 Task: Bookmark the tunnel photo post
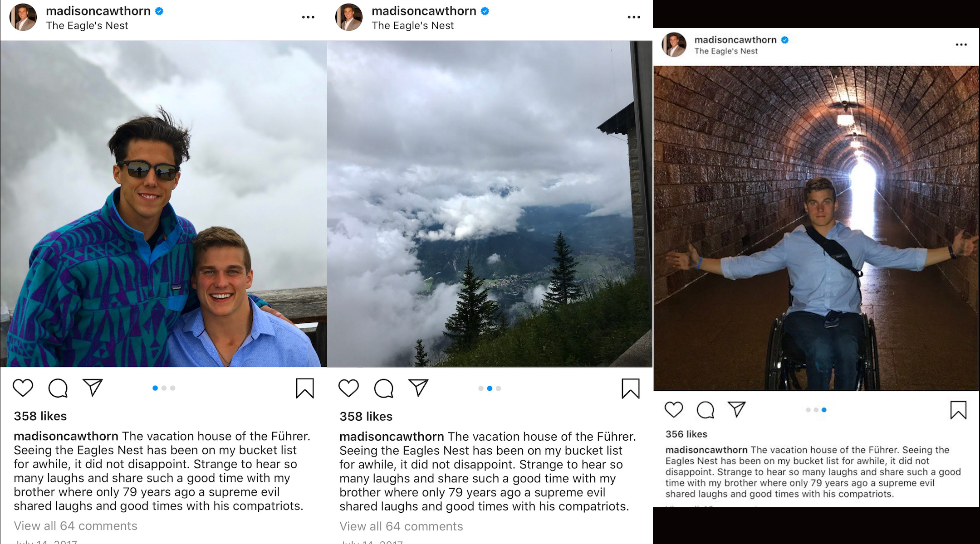click(x=958, y=410)
